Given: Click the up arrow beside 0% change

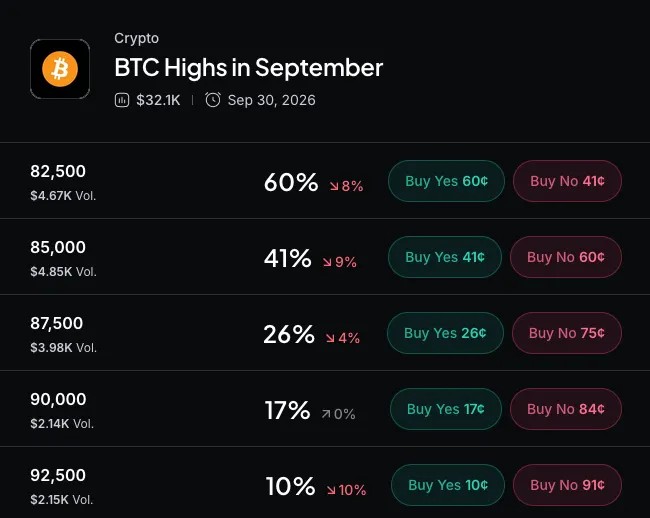Looking at the screenshot, I should (326, 414).
